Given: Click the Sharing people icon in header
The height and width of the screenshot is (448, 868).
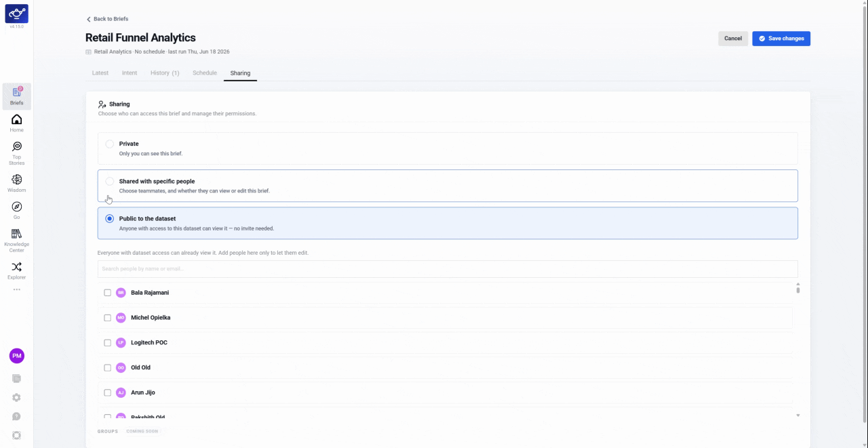Looking at the screenshot, I should point(102,104).
